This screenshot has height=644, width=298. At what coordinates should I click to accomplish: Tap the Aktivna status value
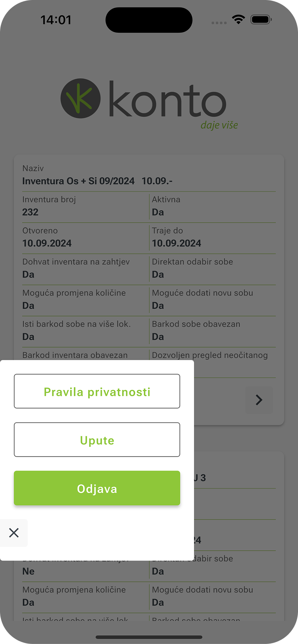coord(158,212)
